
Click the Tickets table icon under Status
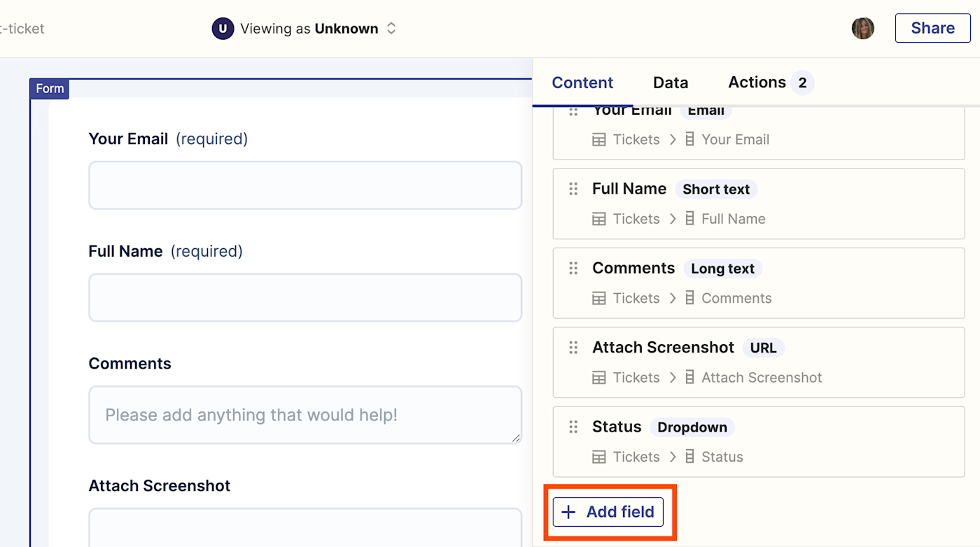(x=599, y=457)
